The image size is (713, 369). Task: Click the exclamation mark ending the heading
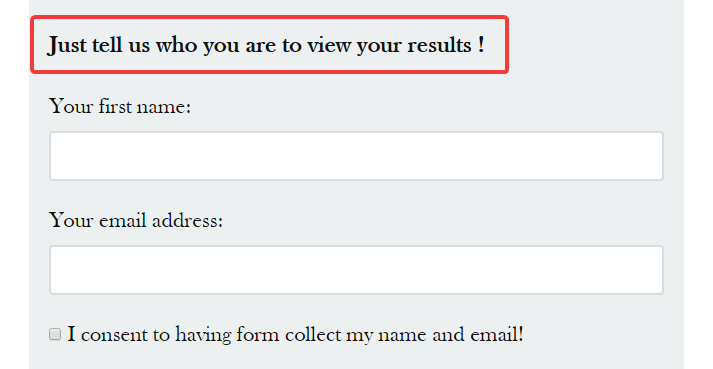click(x=481, y=45)
